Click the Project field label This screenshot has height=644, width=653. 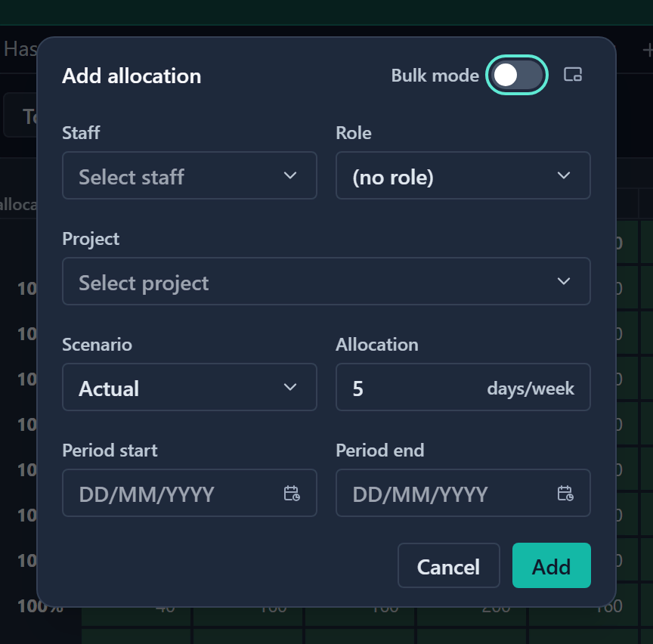[x=91, y=239]
